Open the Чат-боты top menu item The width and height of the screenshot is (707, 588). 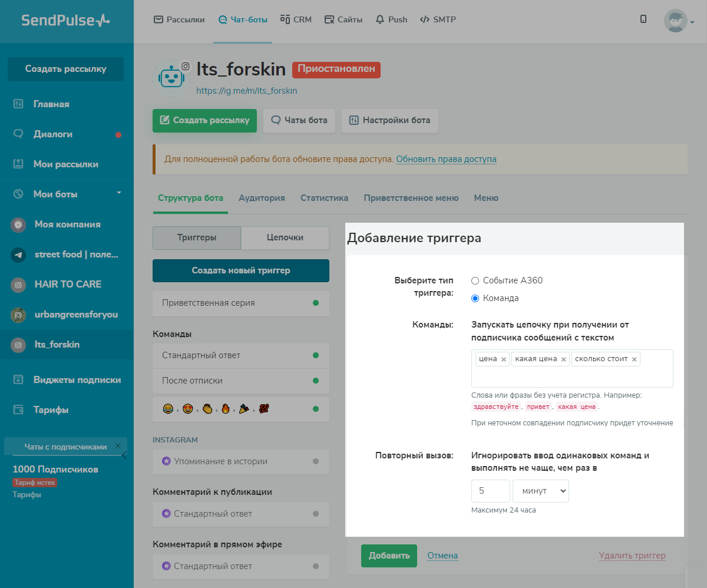243,19
